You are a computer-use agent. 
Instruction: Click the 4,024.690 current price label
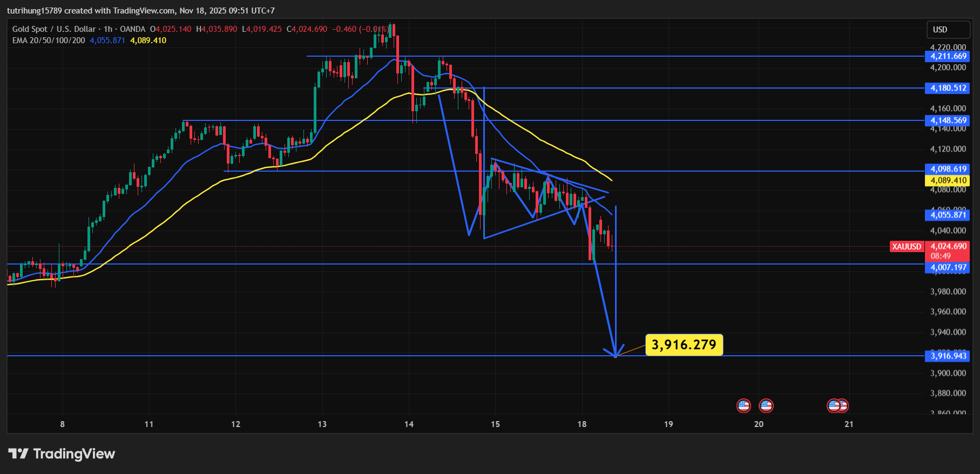point(948,246)
